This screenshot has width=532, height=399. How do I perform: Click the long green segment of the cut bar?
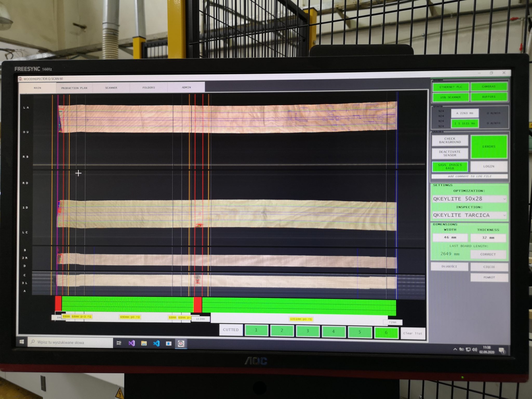pyautogui.click(x=299, y=307)
